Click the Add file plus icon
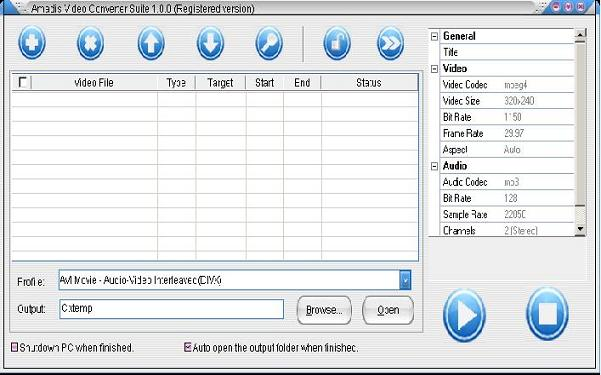601x375 pixels. [x=32, y=43]
